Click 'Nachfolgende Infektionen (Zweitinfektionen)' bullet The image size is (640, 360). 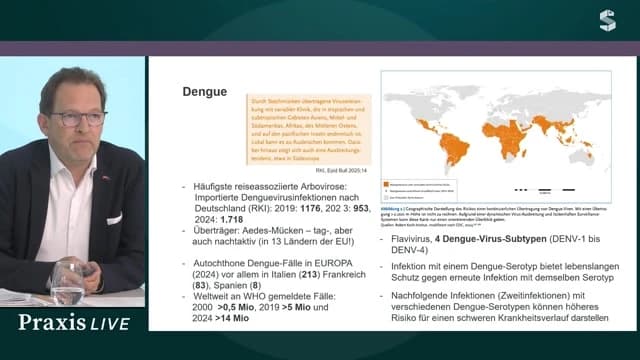[500, 306]
